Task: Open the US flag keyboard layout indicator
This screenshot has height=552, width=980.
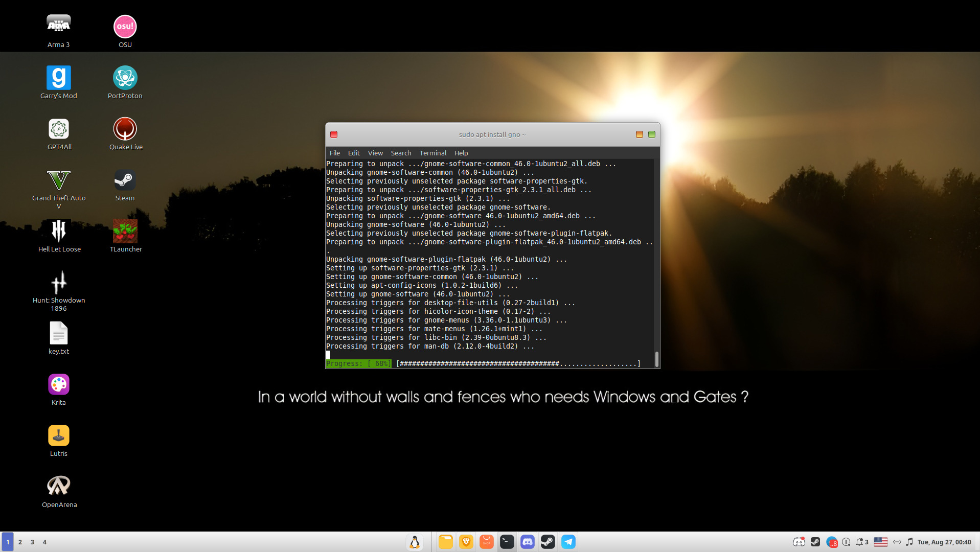Action: point(880,542)
